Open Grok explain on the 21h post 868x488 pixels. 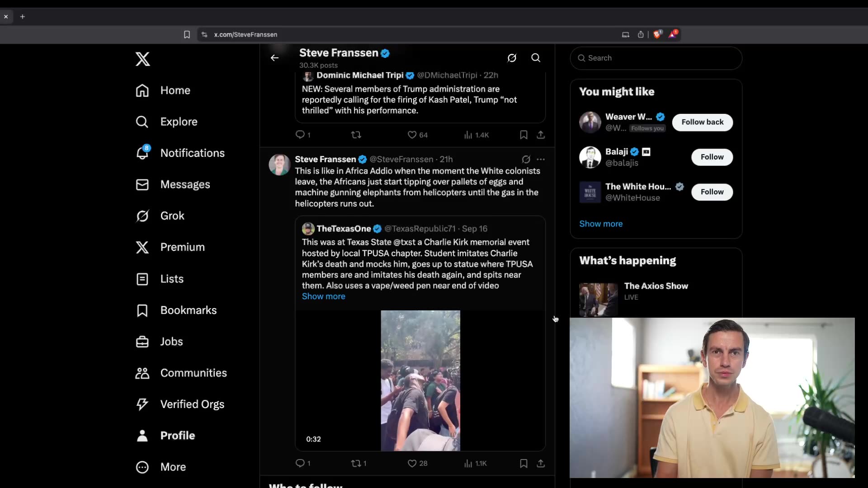(x=526, y=159)
